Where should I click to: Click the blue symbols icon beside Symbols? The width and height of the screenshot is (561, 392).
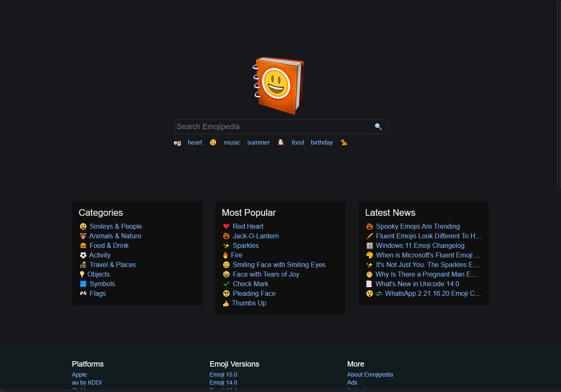pos(83,284)
